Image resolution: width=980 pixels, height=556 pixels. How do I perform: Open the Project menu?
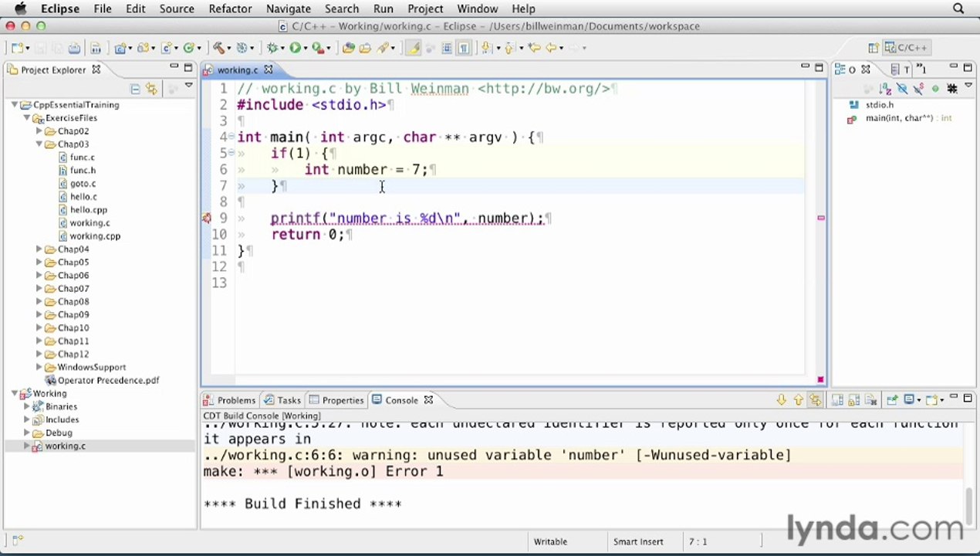point(425,8)
